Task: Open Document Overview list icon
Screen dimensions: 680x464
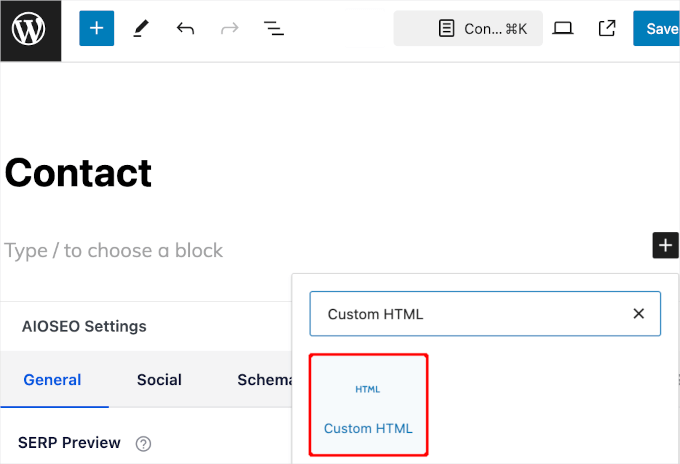Action: [274, 29]
